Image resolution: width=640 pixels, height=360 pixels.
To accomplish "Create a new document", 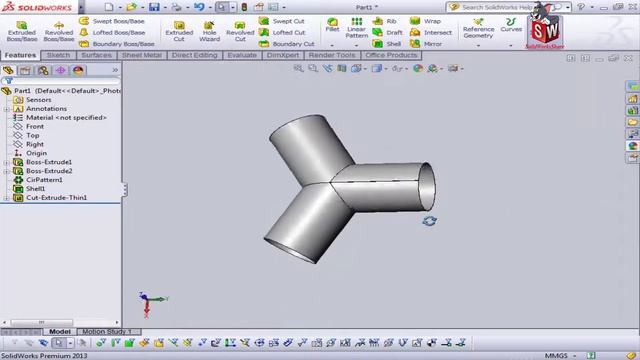I will [109, 7].
